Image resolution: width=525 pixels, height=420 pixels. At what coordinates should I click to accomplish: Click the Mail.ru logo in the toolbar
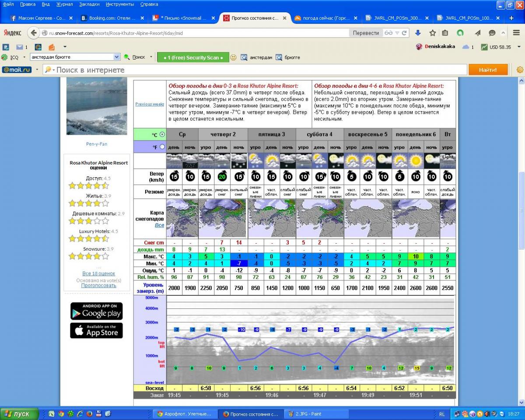[x=17, y=70]
